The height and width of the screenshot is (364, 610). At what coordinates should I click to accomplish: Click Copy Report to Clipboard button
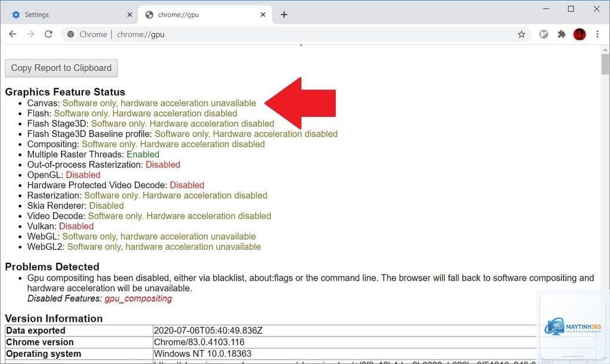[61, 68]
